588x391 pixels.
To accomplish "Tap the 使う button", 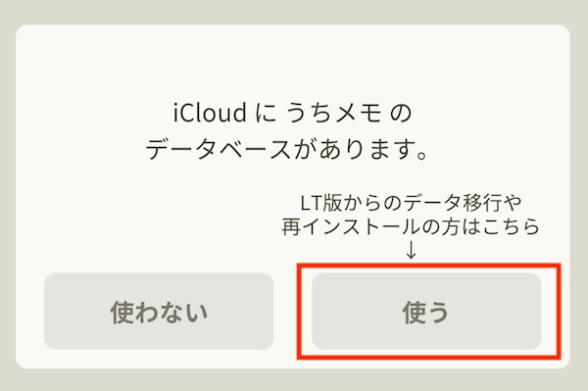I will pos(426,312).
